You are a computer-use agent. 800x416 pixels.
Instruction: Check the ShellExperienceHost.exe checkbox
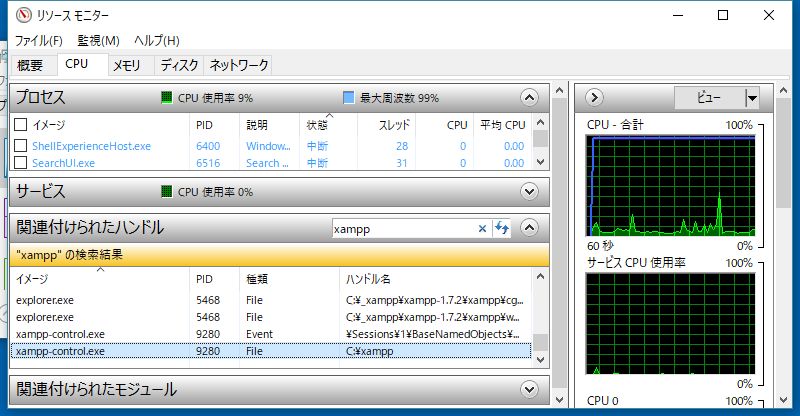20,146
